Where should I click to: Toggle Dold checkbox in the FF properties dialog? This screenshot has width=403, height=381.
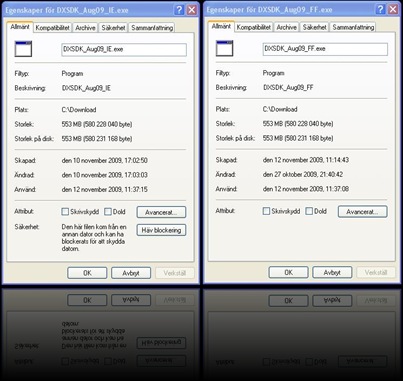[309, 211]
